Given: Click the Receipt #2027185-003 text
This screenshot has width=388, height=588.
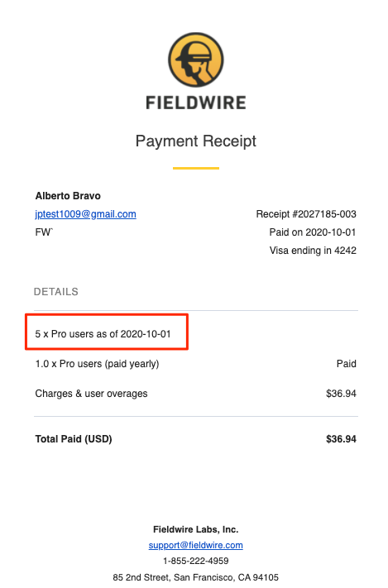Looking at the screenshot, I should coord(306,214).
